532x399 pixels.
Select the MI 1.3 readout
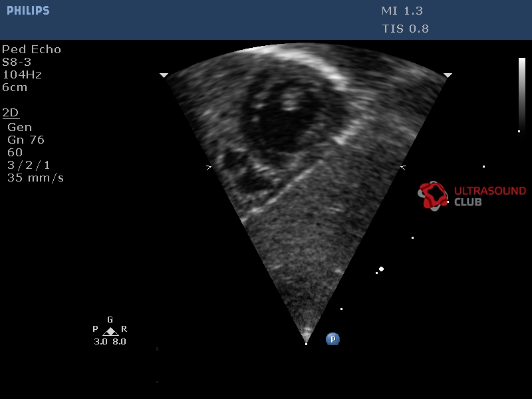point(402,11)
